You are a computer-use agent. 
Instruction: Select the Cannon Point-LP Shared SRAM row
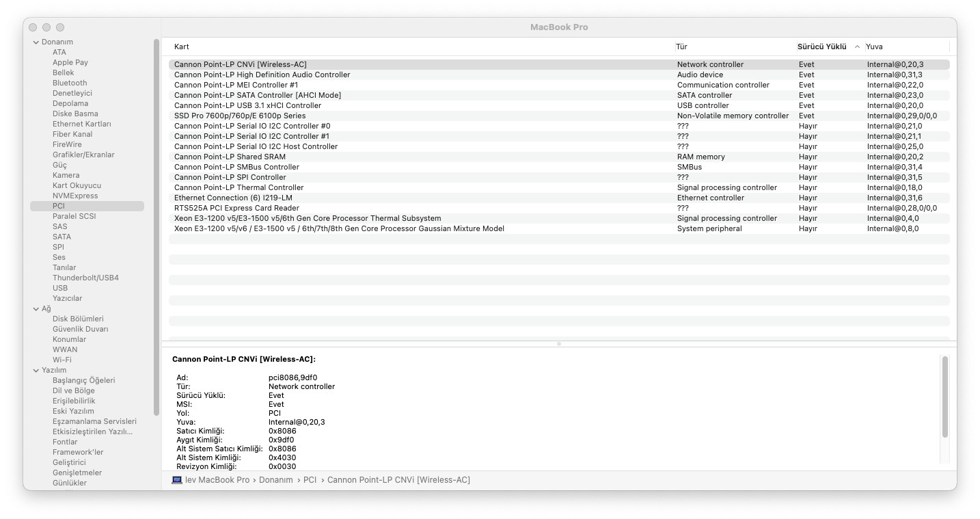pyautogui.click(x=559, y=157)
